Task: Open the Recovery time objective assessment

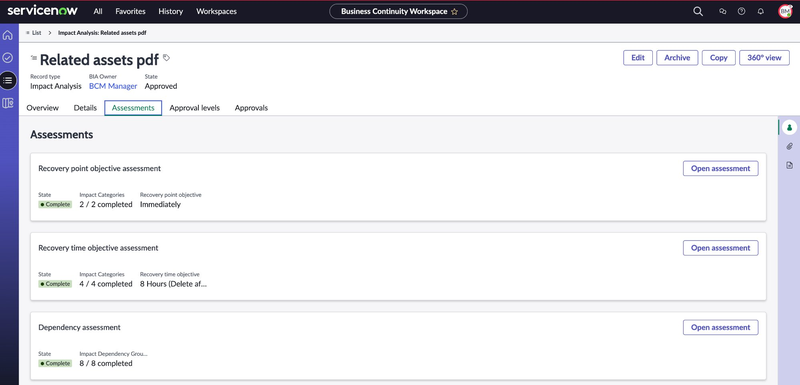Action: 720,248
